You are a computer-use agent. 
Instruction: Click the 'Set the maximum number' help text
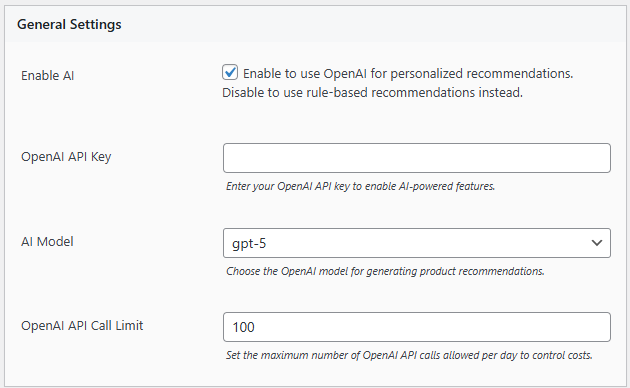409,355
